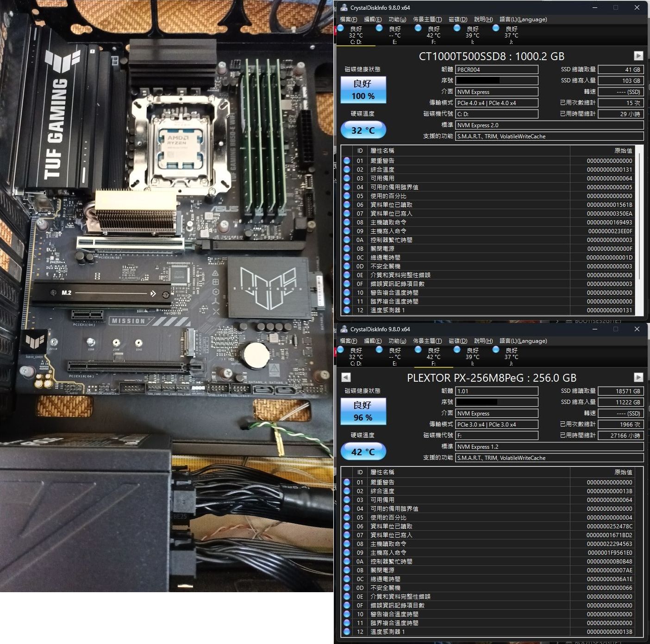Open the 磁碟(D) menu in the bottom window

coord(458,341)
